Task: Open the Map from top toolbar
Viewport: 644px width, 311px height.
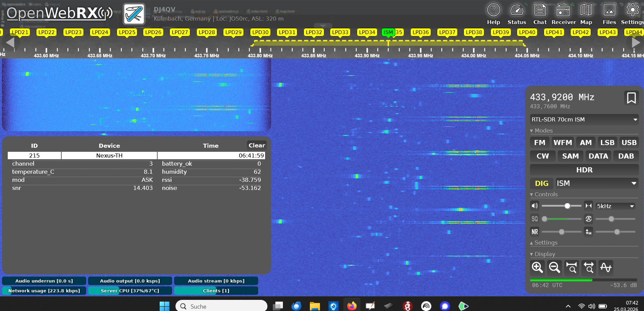Action: click(x=586, y=14)
